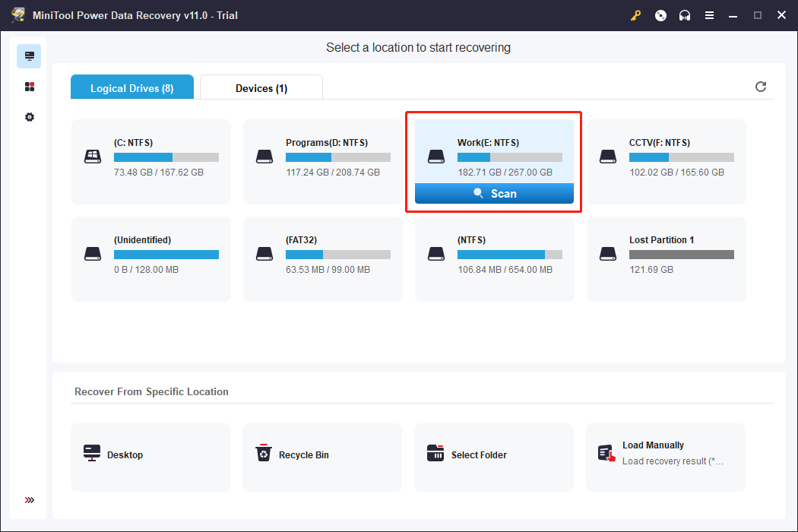Click 73.48 GB / 167.62 GB text
Image resolution: width=798 pixels, height=532 pixels.
(159, 172)
